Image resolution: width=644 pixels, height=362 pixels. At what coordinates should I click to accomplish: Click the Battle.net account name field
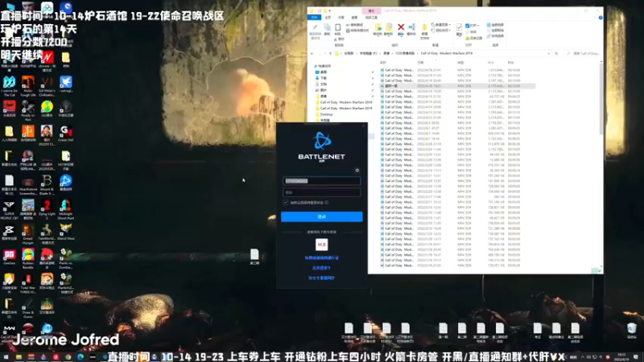tap(321, 181)
